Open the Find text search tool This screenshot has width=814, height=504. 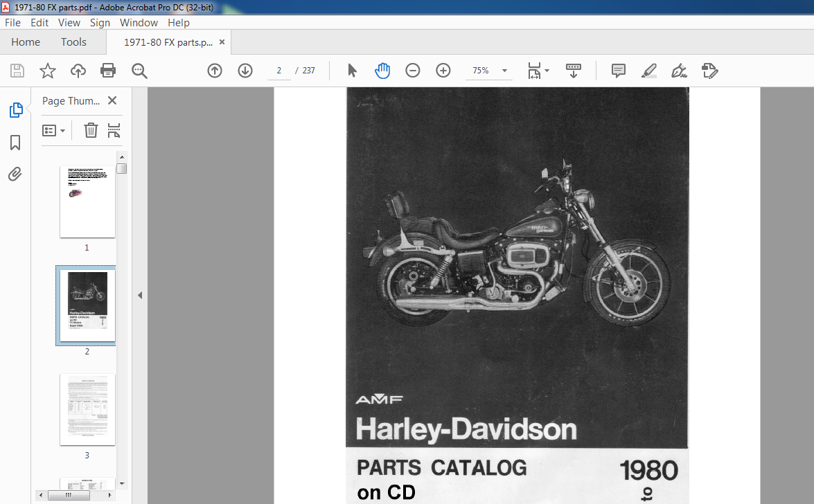pyautogui.click(x=139, y=71)
